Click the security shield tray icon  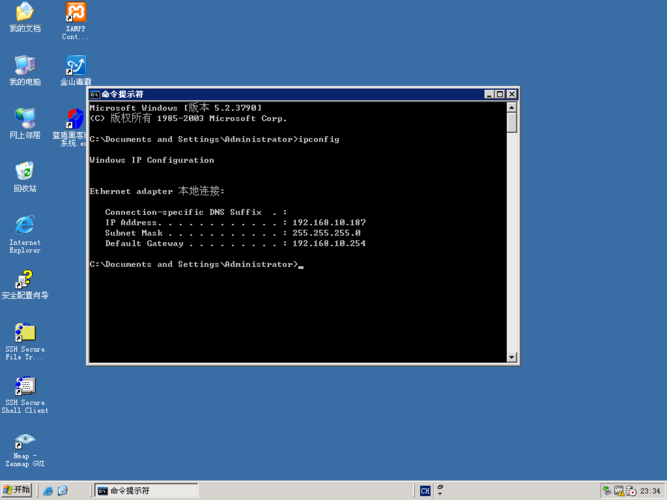[x=631, y=491]
